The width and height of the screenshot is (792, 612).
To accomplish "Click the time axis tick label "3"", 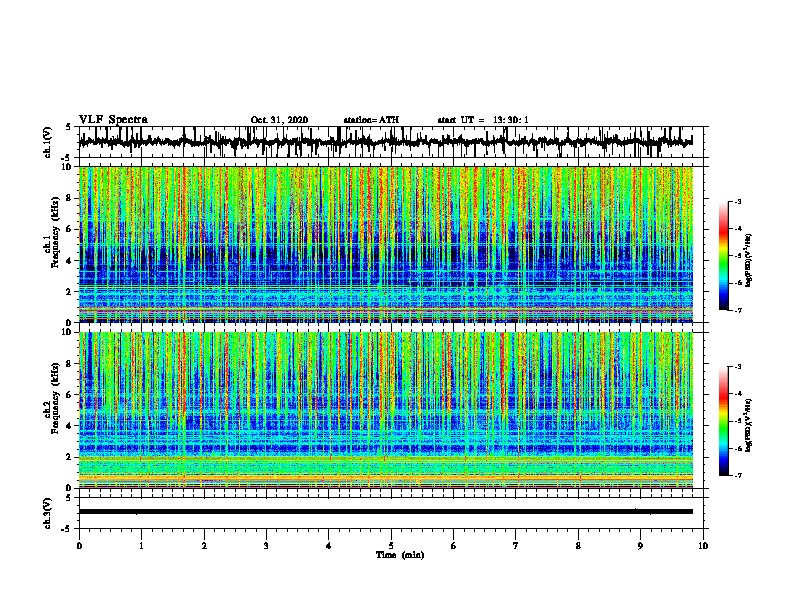I will pyautogui.click(x=266, y=546).
